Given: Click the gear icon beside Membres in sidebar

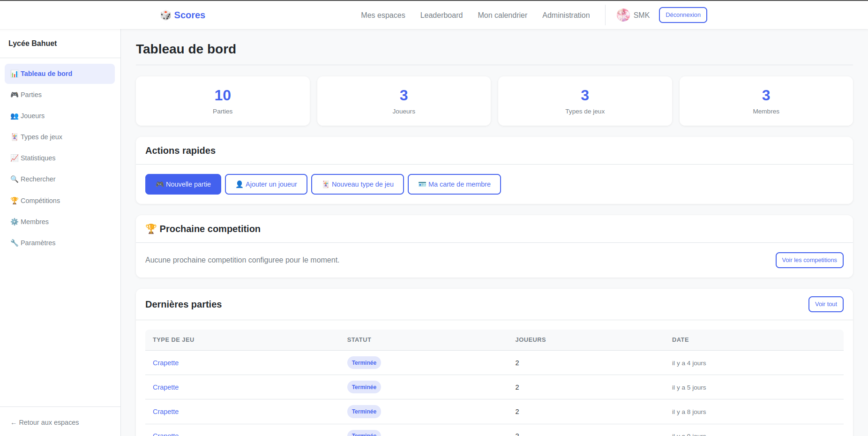Looking at the screenshot, I should [15, 222].
